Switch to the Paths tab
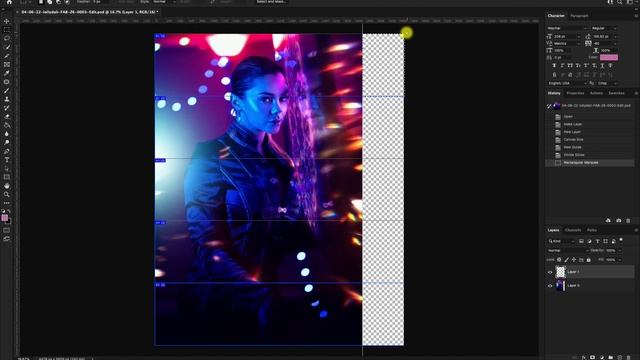Image resolution: width=640 pixels, height=360 pixels. point(591,230)
